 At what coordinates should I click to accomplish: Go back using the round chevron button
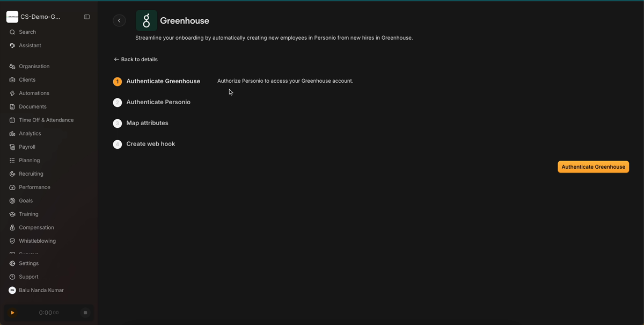(x=119, y=20)
